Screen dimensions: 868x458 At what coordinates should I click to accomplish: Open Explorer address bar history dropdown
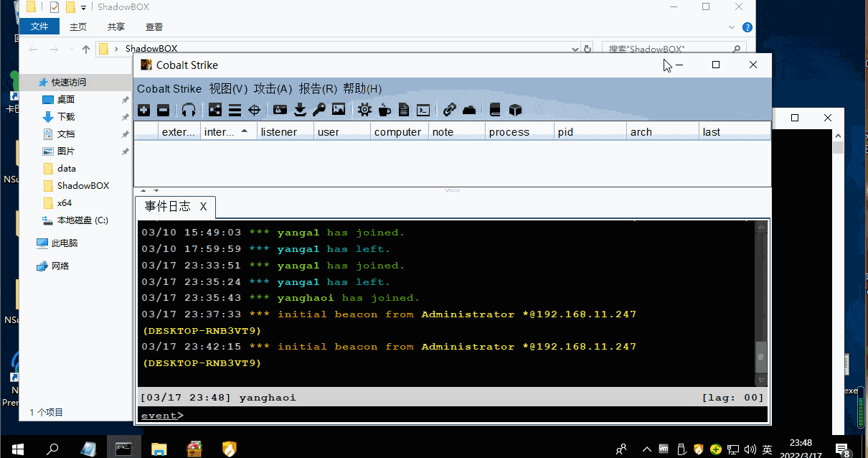click(575, 49)
